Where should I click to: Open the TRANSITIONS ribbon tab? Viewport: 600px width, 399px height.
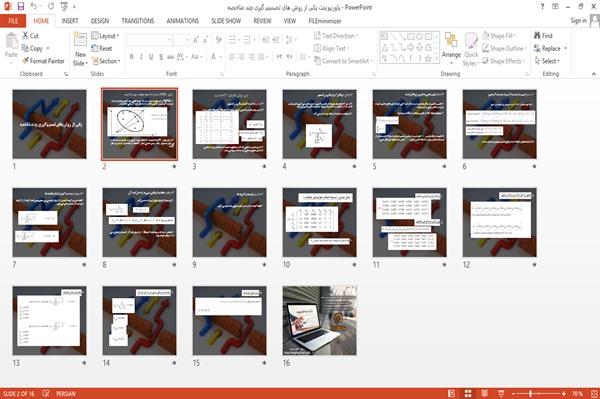click(x=138, y=21)
